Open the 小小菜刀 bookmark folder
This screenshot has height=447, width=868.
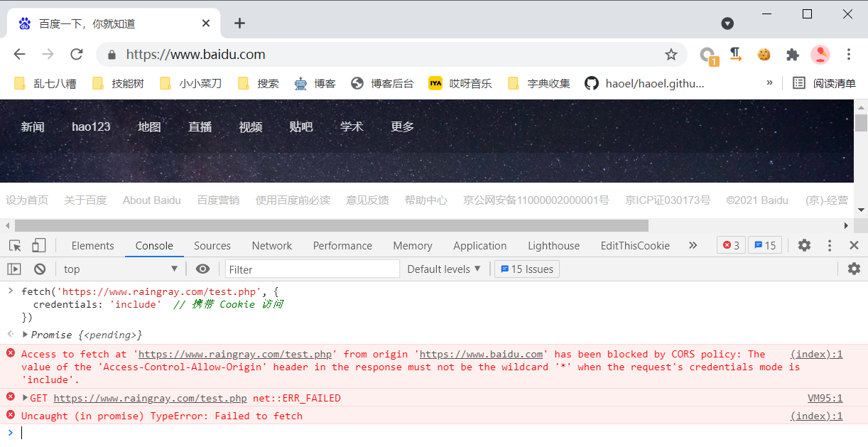[191, 83]
